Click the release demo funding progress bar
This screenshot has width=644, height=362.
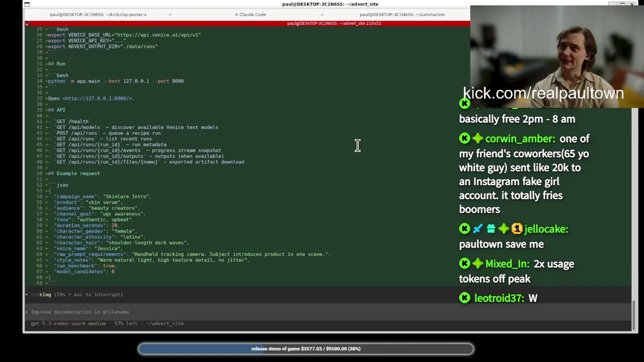(x=306, y=348)
